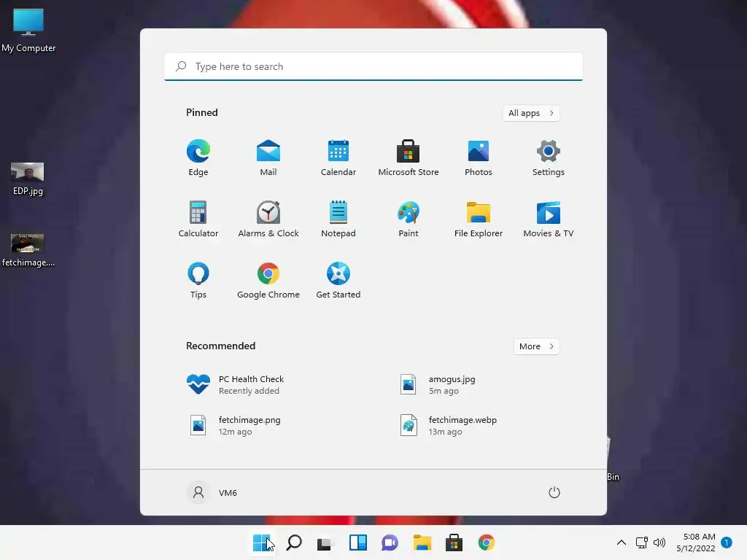Open Microsoft Store in the Pinned grid
The image size is (747, 560).
[x=409, y=157]
